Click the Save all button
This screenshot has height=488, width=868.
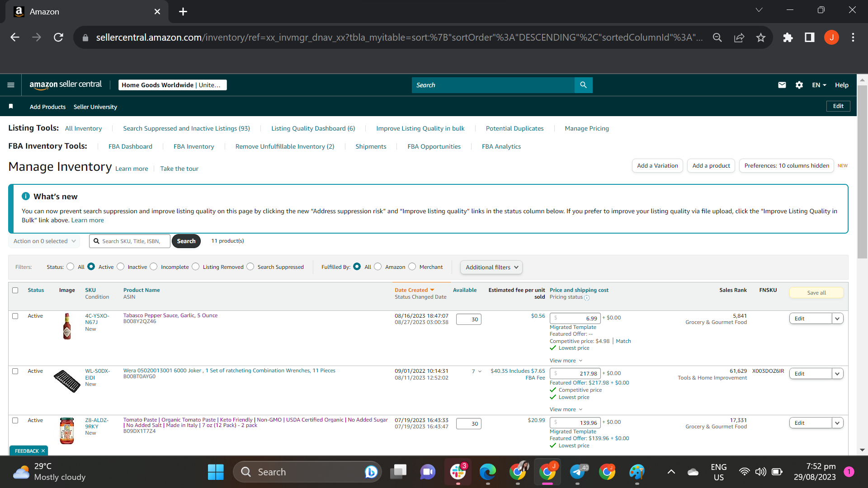point(816,293)
